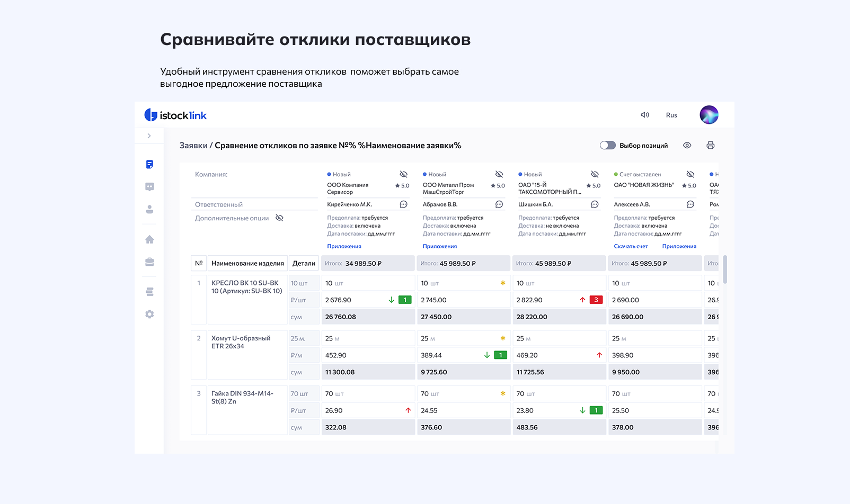Hide the Дополнительные опции row

[x=280, y=218]
